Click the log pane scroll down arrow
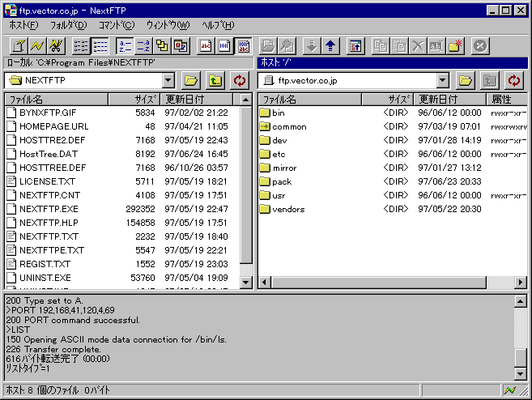The image size is (532, 400). click(521, 373)
